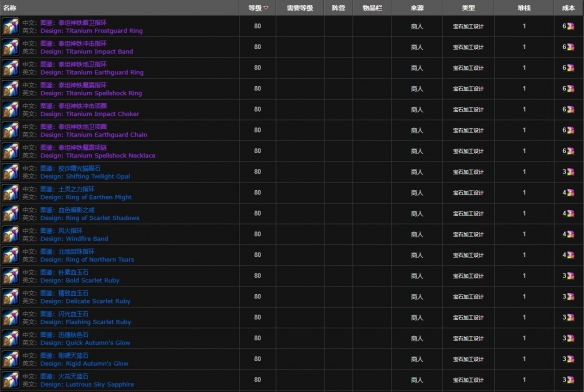This screenshot has width=584, height=392.
Task: Click the Titanium Spellshock Ring design icon
Action: [10, 89]
